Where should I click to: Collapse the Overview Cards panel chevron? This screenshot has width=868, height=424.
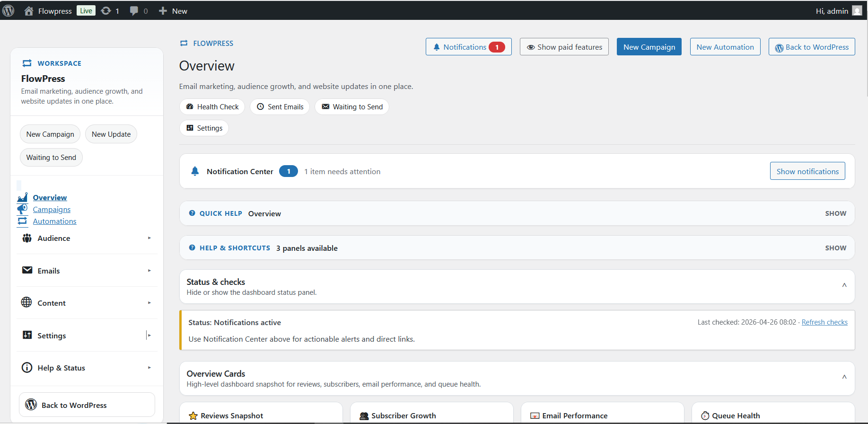844,377
